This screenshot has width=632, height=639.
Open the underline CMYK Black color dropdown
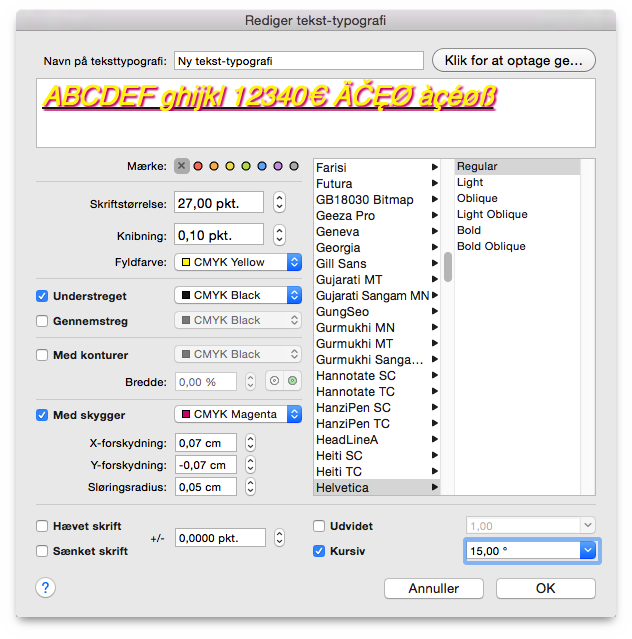point(238,295)
